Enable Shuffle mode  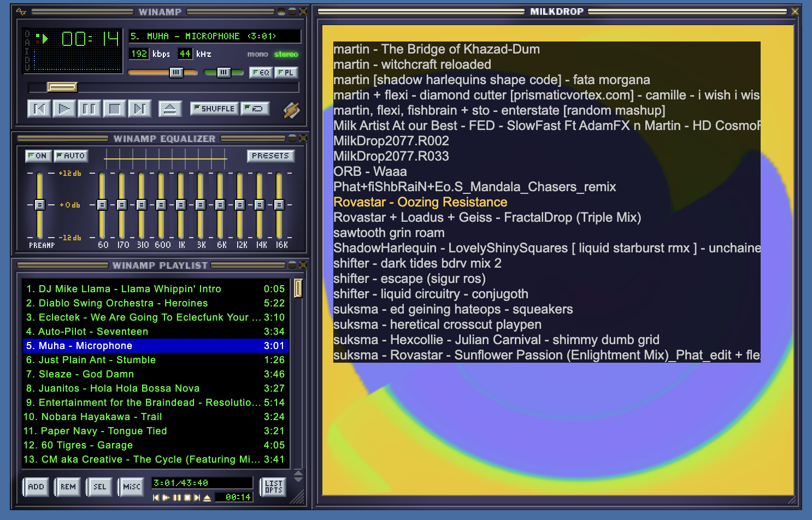coord(215,109)
